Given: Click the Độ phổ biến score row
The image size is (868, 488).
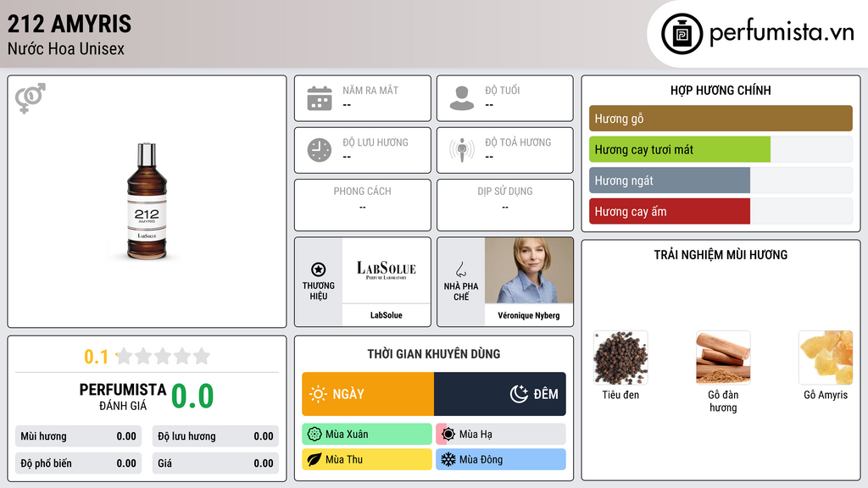Looking at the screenshot, I should 79,463.
